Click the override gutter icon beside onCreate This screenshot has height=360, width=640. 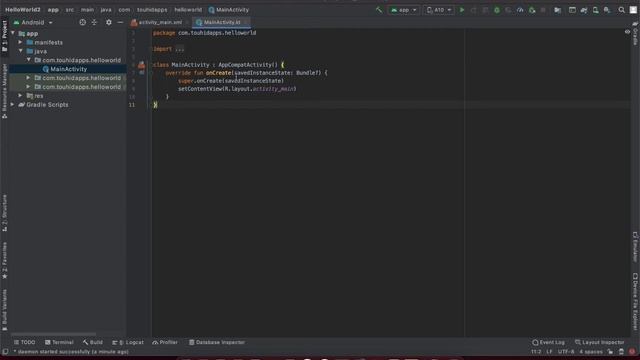(x=142, y=73)
